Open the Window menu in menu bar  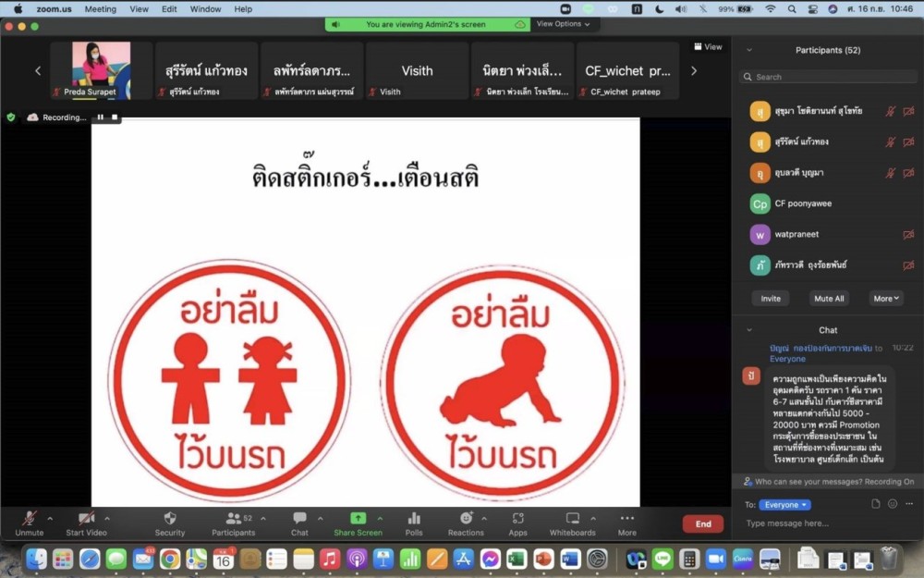(x=205, y=9)
